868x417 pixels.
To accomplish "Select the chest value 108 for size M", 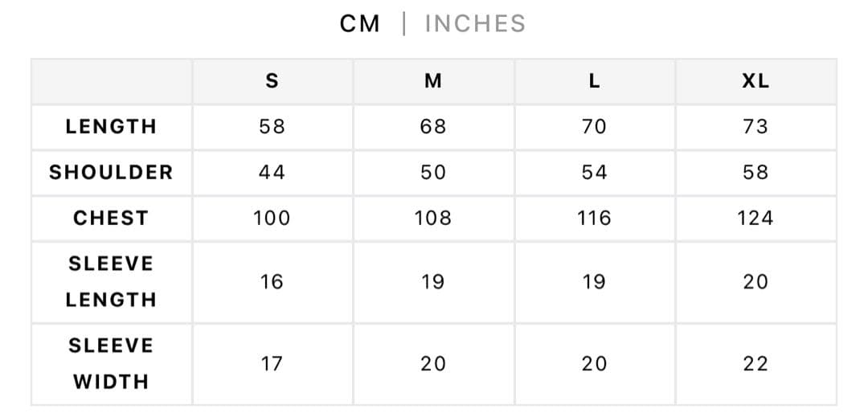I will click(x=433, y=219).
